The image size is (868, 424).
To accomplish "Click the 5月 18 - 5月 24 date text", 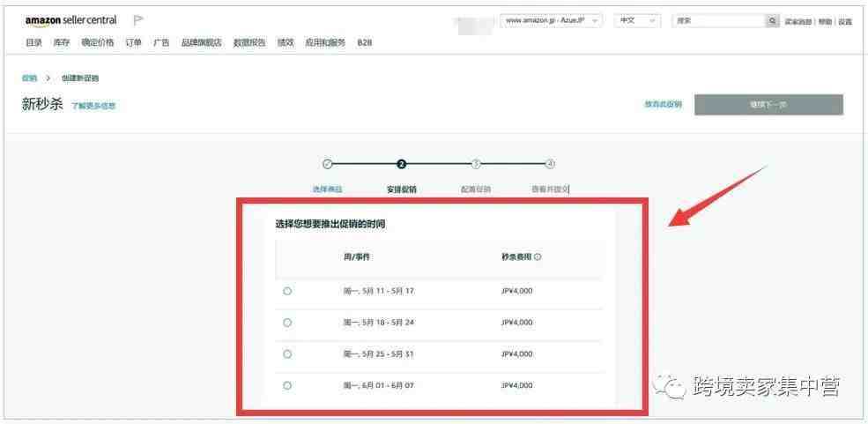I will (x=379, y=322).
